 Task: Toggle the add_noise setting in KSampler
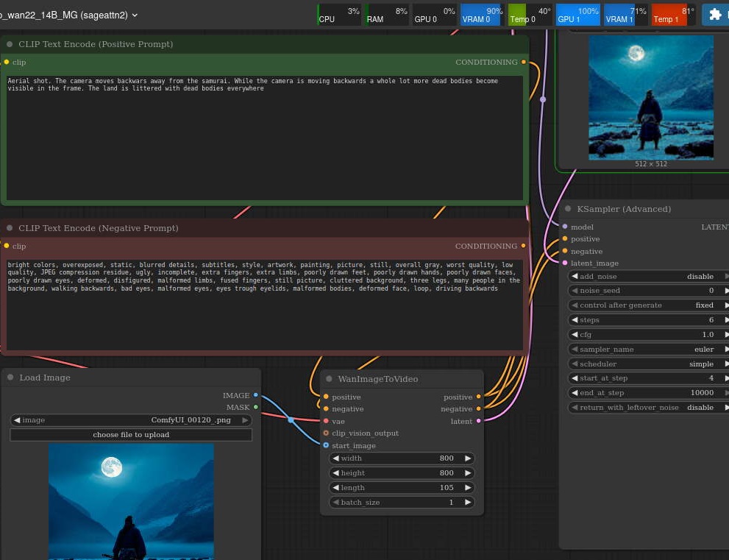[x=647, y=277]
